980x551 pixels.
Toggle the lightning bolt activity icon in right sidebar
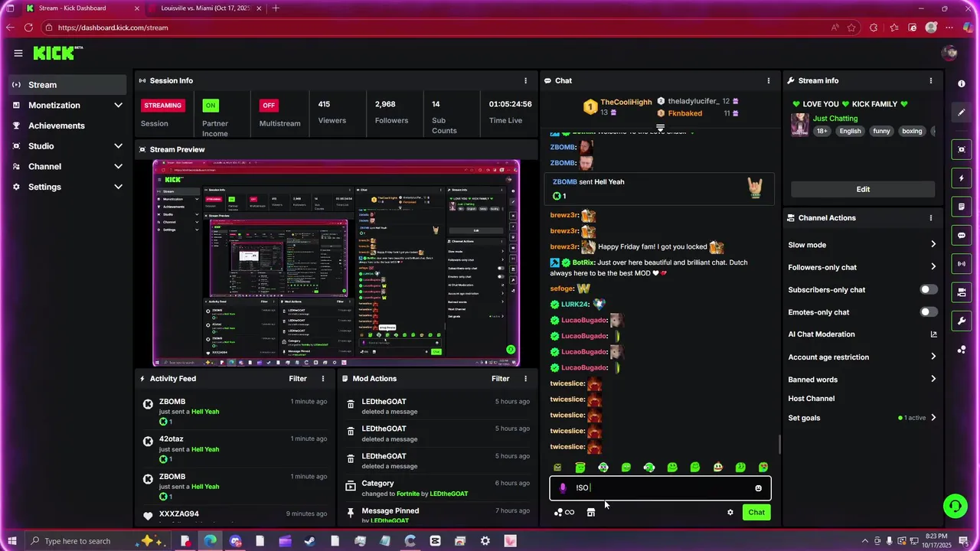[962, 178]
